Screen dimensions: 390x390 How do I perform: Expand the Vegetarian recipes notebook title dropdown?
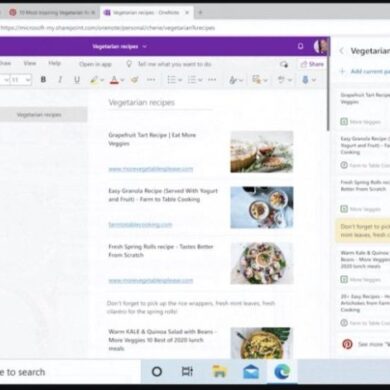point(145,47)
